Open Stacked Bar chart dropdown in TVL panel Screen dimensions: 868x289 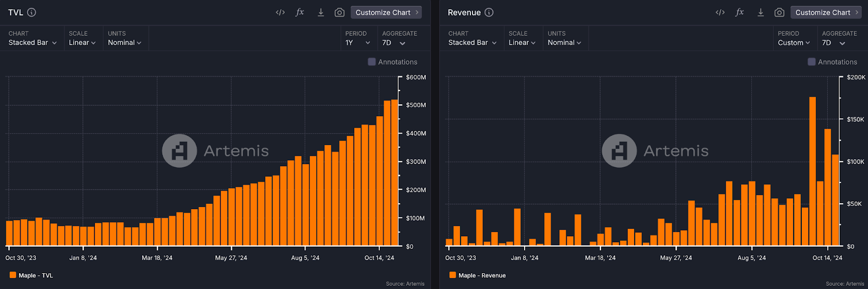(33, 43)
